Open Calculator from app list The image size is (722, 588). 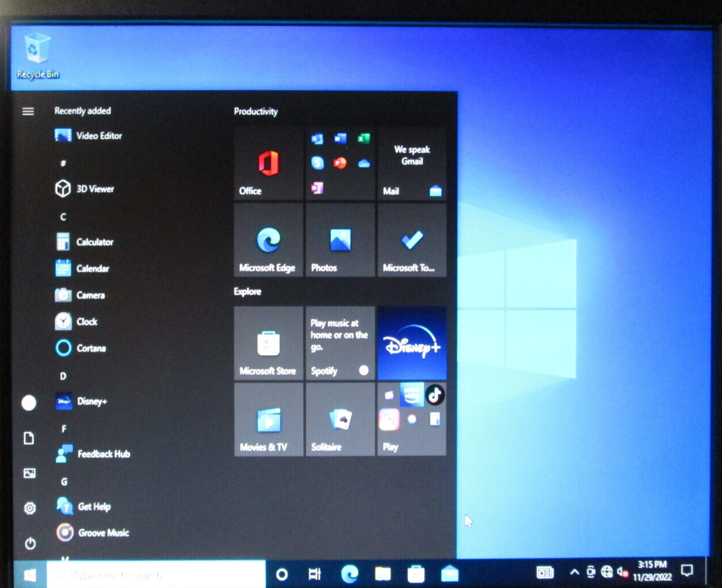tap(84, 242)
